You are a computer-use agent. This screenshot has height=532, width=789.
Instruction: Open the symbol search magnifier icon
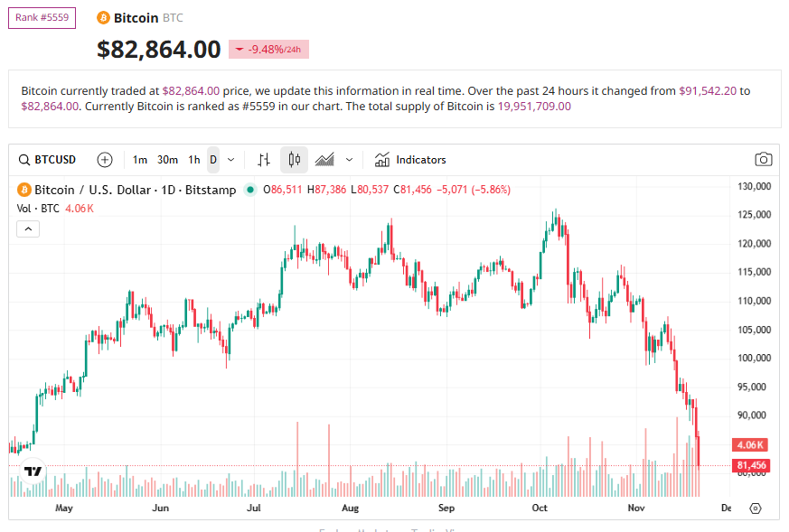[23, 160]
